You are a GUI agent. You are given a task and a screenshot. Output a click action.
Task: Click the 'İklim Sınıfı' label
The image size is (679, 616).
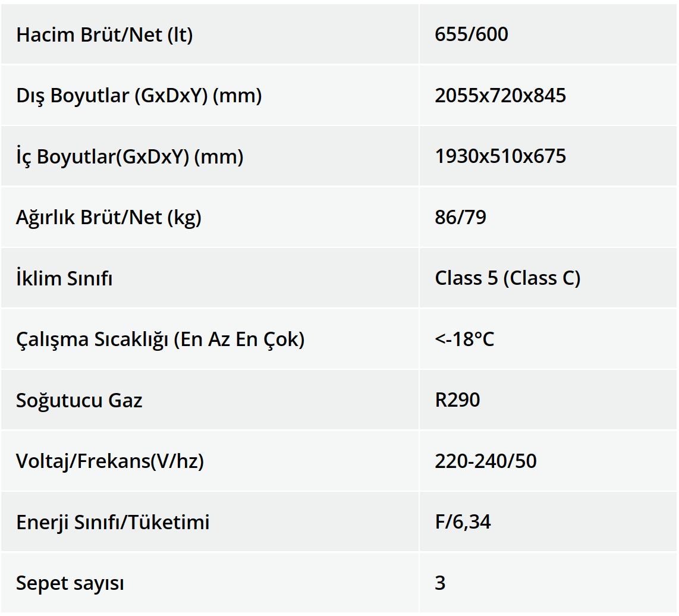pyautogui.click(x=64, y=278)
